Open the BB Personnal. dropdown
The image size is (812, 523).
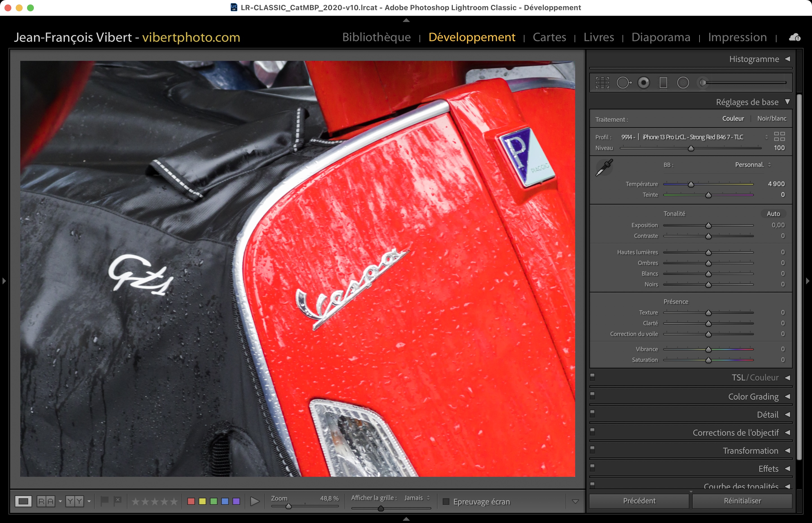pos(753,165)
